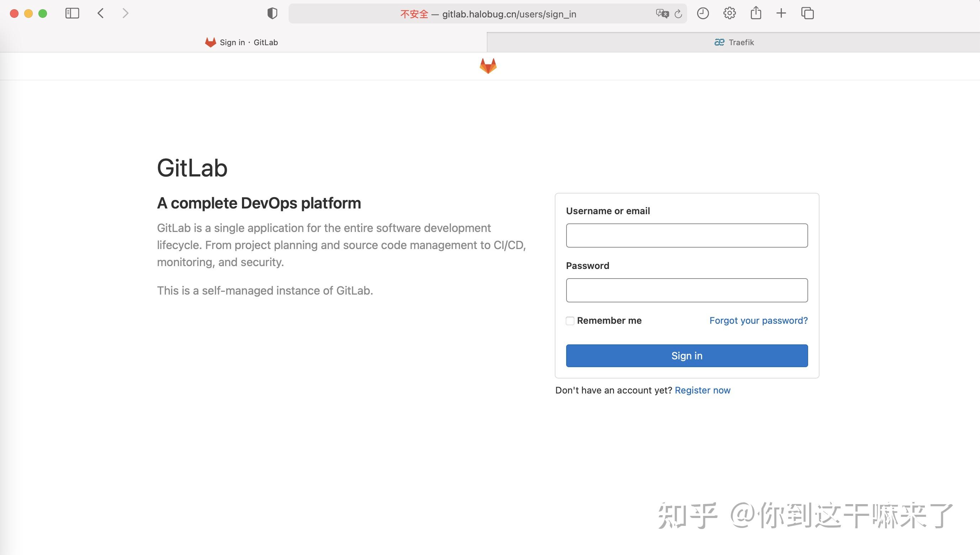
Task: Click the Username or email field
Action: tap(686, 235)
